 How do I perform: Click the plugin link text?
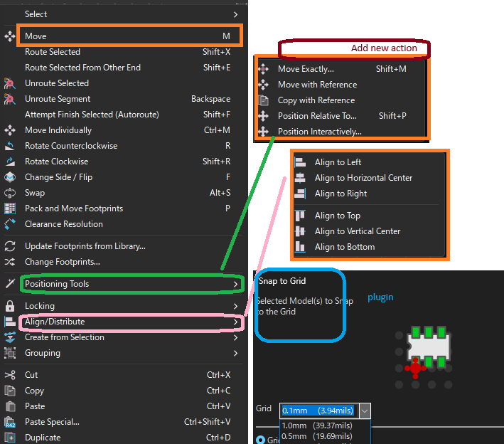(380, 297)
